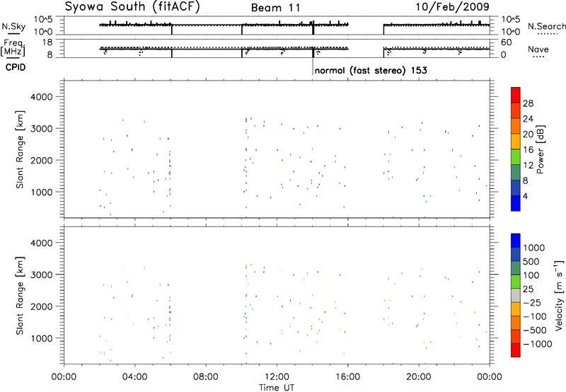The image size is (566, 392).
Task: Click the 'Freq. [MHz]' axis label
Action: [13, 48]
